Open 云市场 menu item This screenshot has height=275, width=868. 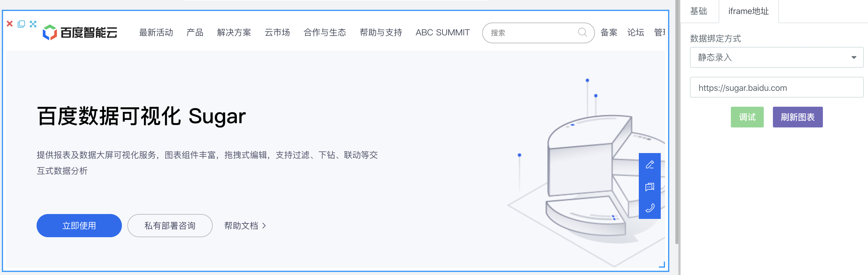277,32
